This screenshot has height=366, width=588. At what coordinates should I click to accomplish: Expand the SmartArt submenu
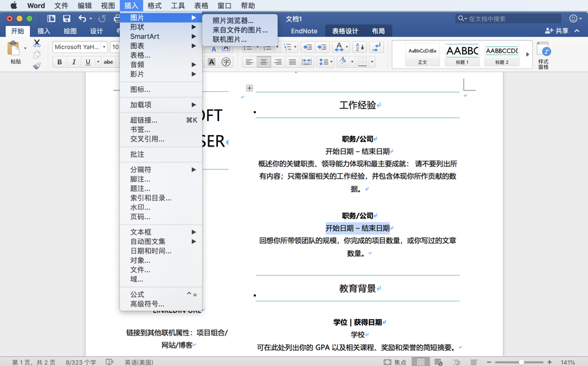pos(161,36)
